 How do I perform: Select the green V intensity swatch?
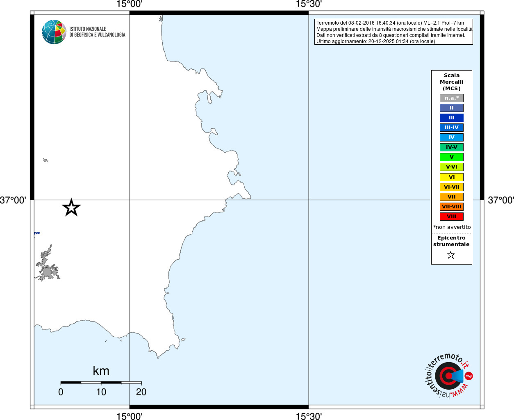[x=452, y=157]
